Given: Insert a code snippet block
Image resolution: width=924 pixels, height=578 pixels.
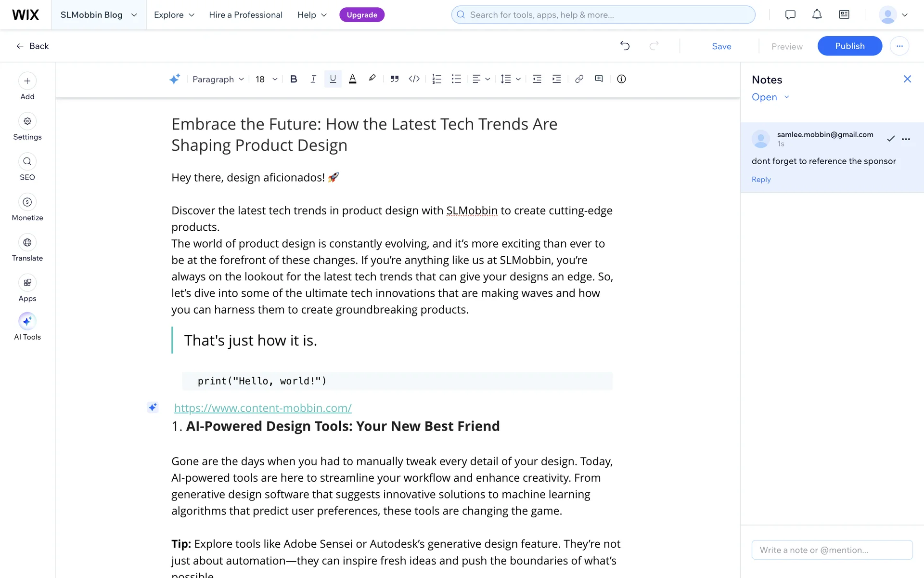Looking at the screenshot, I should click(414, 79).
